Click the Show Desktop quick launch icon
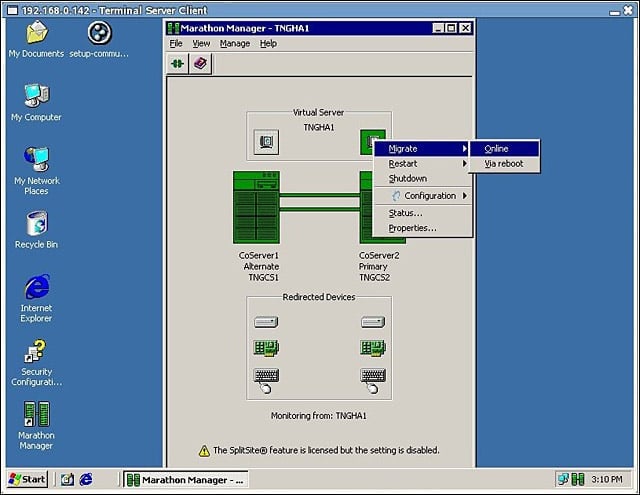Screen dimensions: 640x495 (x=67, y=479)
